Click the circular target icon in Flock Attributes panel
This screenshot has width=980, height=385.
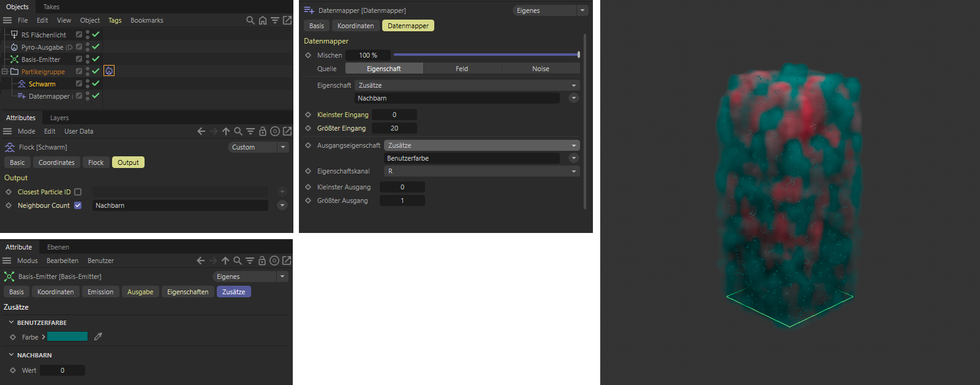(x=275, y=131)
